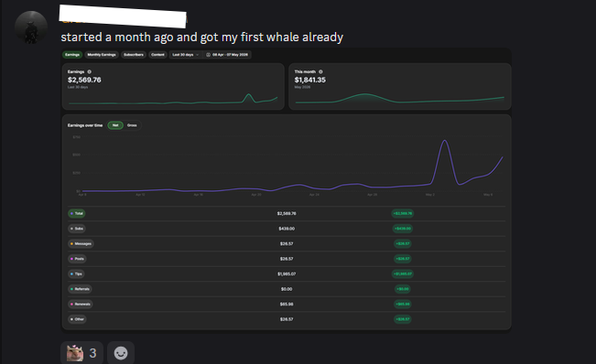Click the $0.00 Referrals amount
Viewport: 596px width, 364px height.
tap(287, 289)
